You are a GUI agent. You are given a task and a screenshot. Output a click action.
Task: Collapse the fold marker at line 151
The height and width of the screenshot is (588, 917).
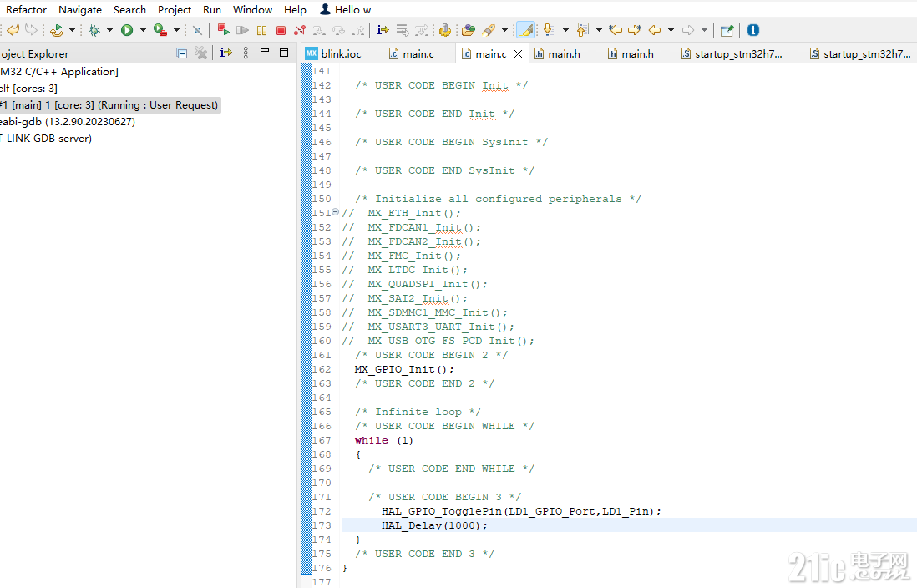335,212
